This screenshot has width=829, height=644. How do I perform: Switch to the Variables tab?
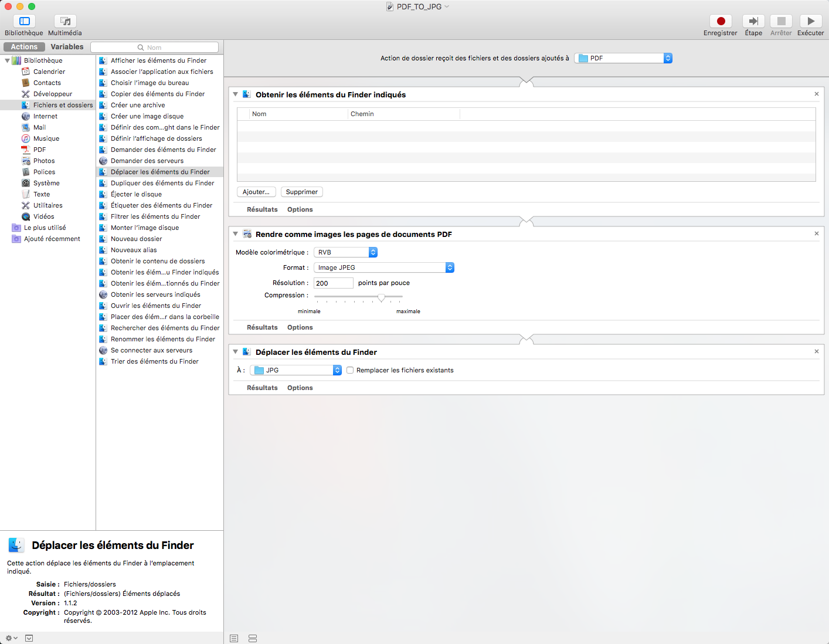point(67,47)
